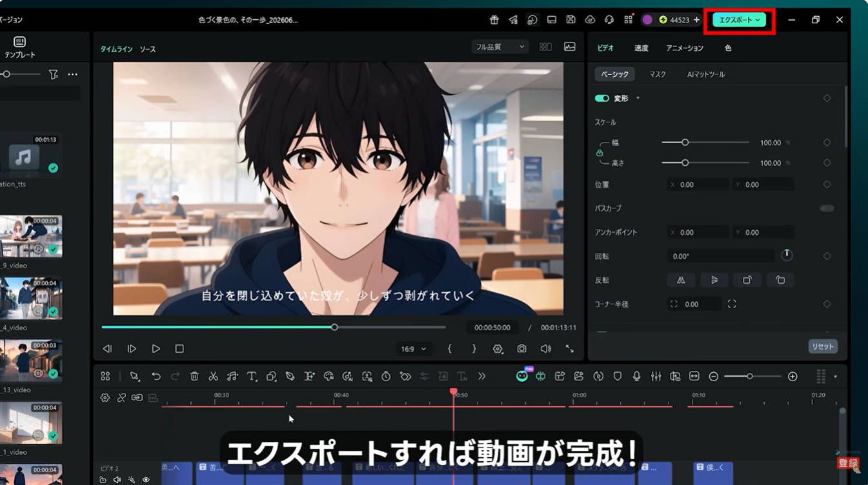Click the preview image scope icon
The width and height of the screenshot is (868, 485).
[570, 46]
